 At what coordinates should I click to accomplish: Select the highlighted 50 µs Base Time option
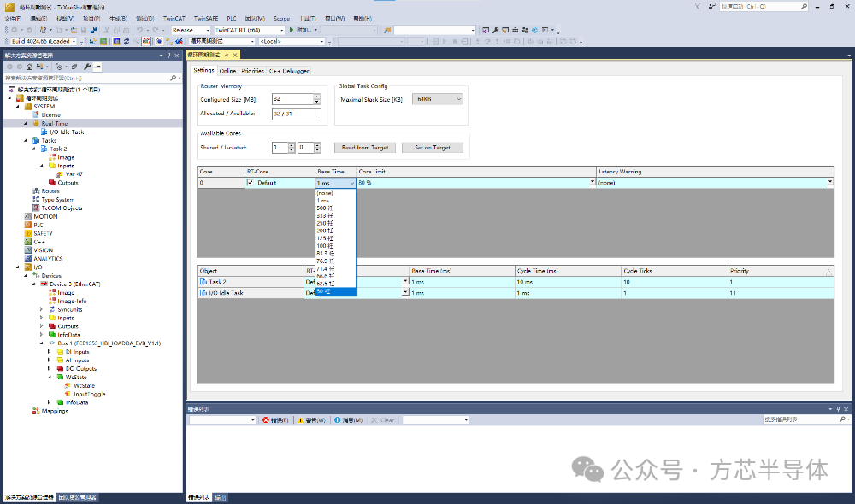[x=335, y=291]
